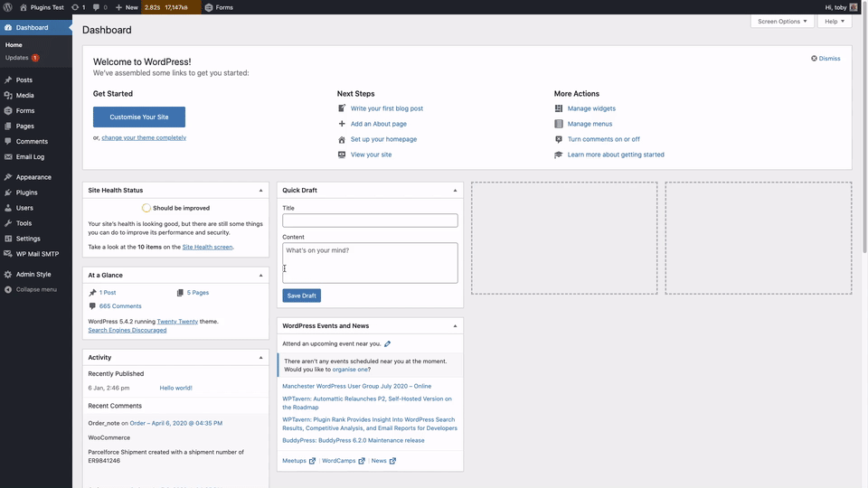Image resolution: width=868 pixels, height=488 pixels.
Task: Select the Home submenu item
Action: tap(14, 45)
